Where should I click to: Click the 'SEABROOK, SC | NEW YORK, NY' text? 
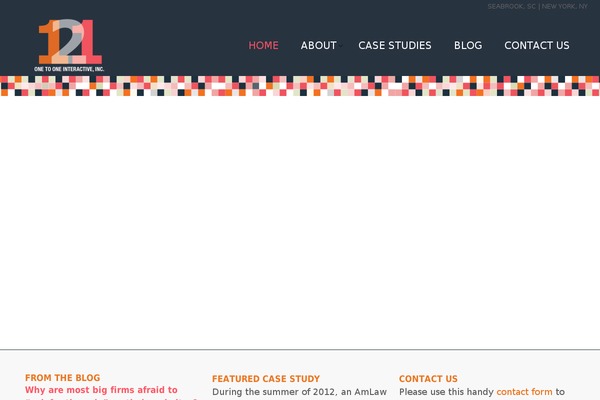(x=538, y=7)
